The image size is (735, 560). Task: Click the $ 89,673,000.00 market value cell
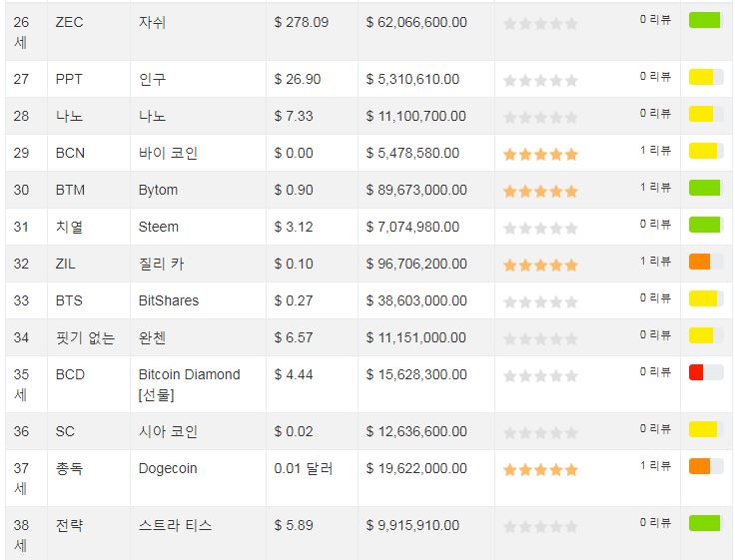coord(416,190)
